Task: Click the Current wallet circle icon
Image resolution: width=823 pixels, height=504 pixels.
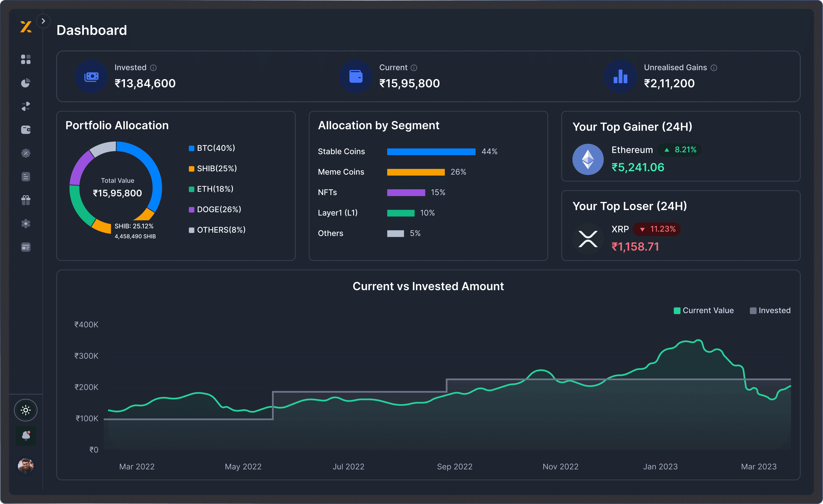Action: pyautogui.click(x=356, y=76)
